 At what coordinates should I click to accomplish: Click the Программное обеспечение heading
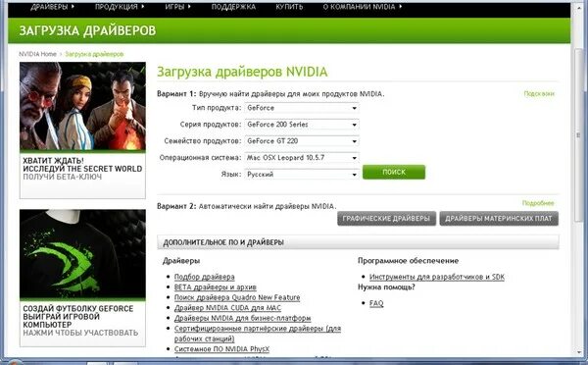pyautogui.click(x=408, y=261)
